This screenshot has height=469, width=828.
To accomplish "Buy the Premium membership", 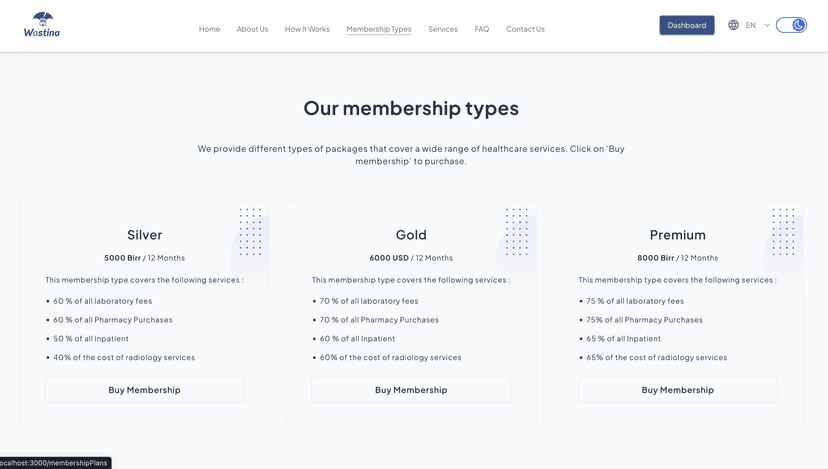I will point(678,390).
